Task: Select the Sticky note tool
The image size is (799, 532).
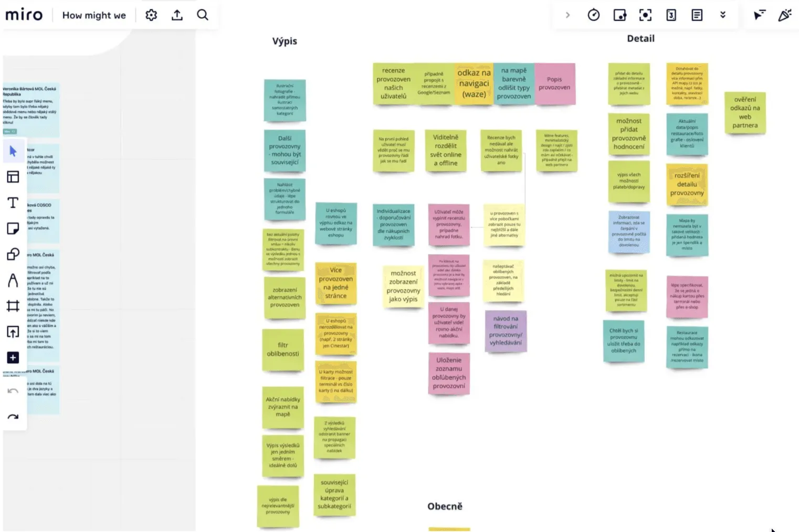Action: coord(13,228)
